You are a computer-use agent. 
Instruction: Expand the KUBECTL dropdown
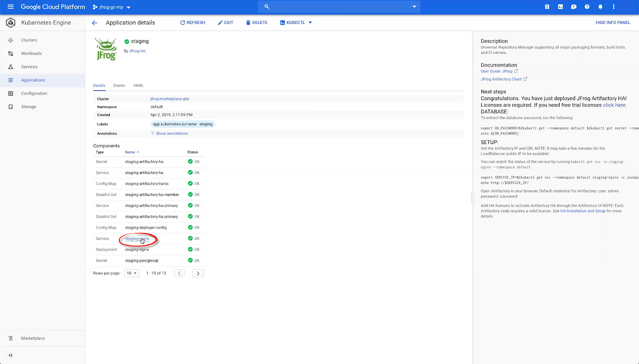(x=310, y=23)
